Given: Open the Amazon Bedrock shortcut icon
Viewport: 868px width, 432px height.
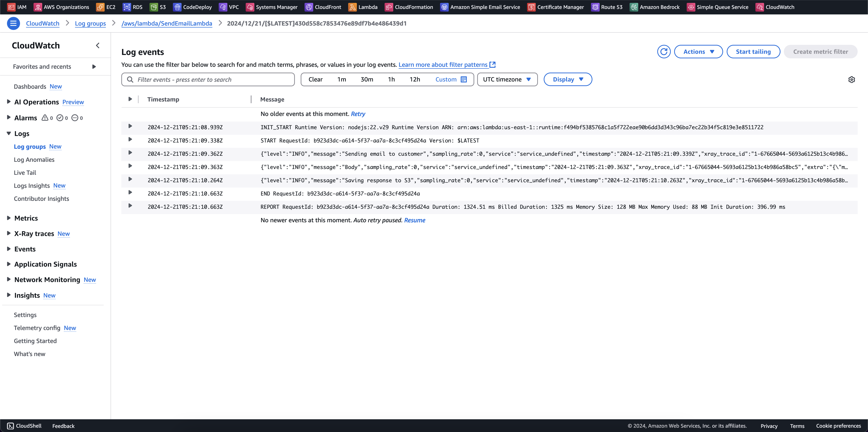Looking at the screenshot, I should (634, 7).
